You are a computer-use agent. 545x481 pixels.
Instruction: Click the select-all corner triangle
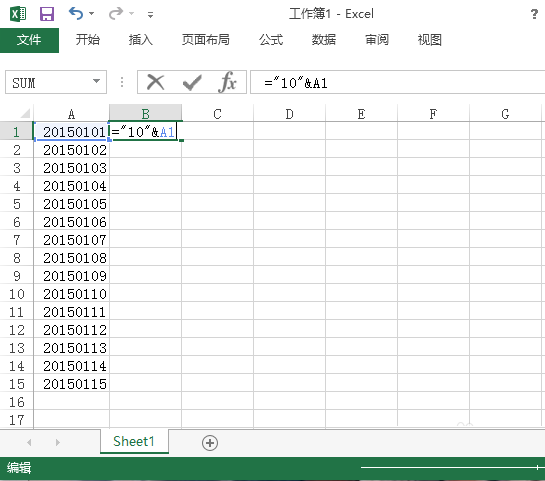coord(25,113)
